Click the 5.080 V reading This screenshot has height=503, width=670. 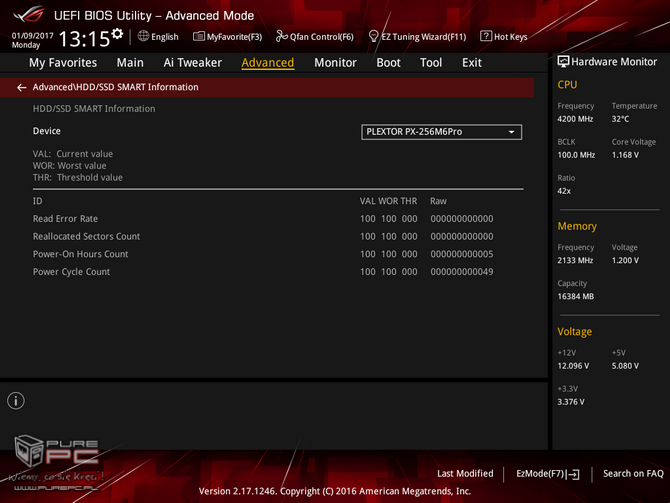[625, 366]
